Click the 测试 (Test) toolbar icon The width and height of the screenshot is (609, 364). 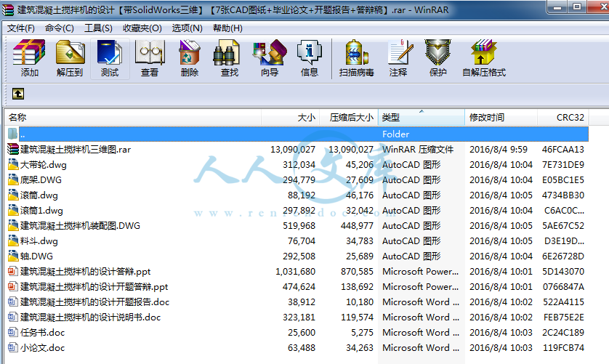click(110, 52)
